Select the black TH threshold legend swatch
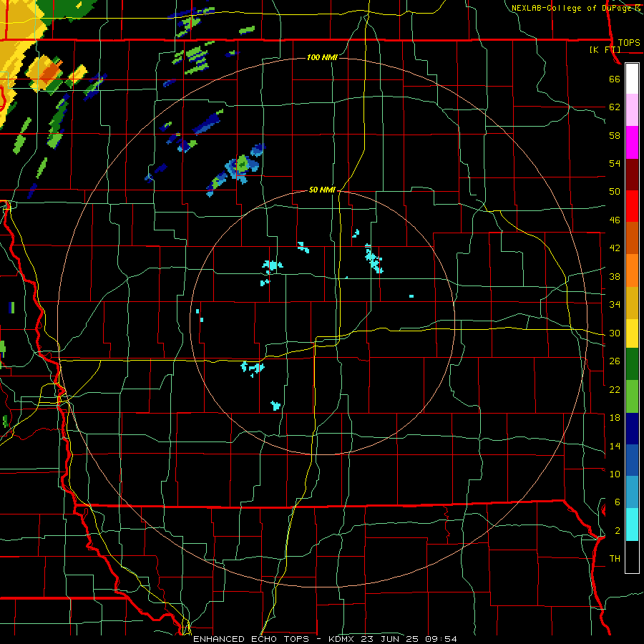Screen dimensions: 644x644 (632, 557)
